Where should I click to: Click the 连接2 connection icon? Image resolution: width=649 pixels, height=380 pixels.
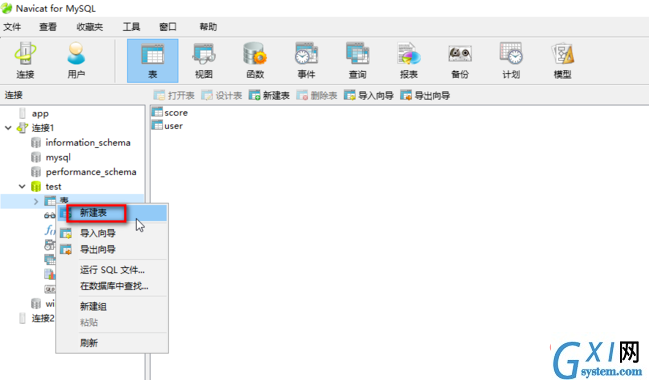click(22, 318)
